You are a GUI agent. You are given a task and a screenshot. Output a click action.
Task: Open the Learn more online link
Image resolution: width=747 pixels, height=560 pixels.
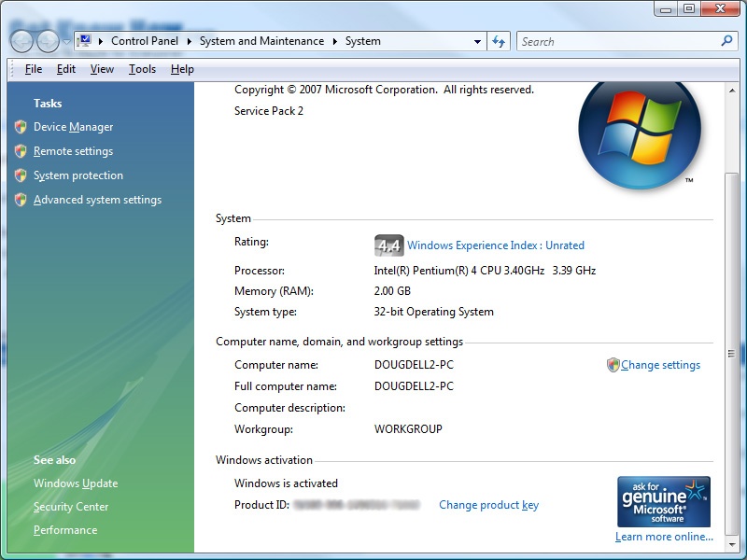coord(664,537)
